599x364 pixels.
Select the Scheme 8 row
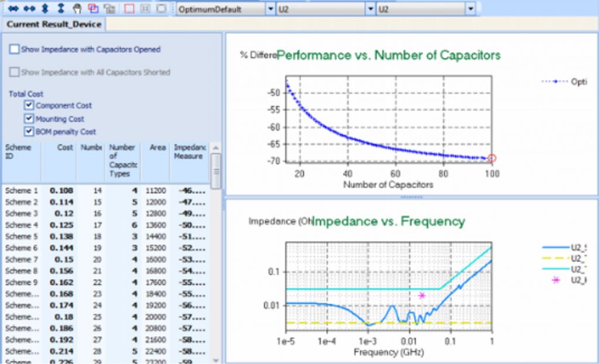(x=105, y=271)
